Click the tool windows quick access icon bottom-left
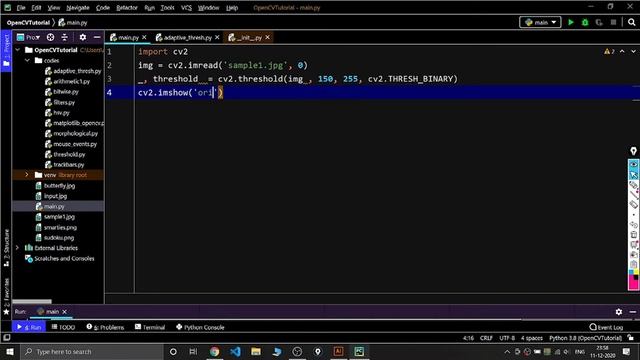The height and width of the screenshot is (360, 640). coord(7,338)
